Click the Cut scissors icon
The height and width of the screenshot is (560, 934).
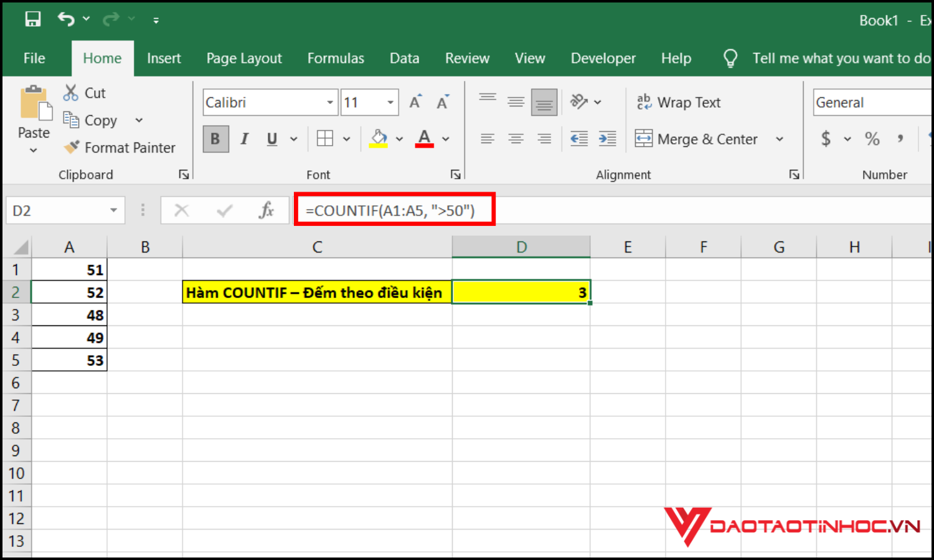[71, 93]
